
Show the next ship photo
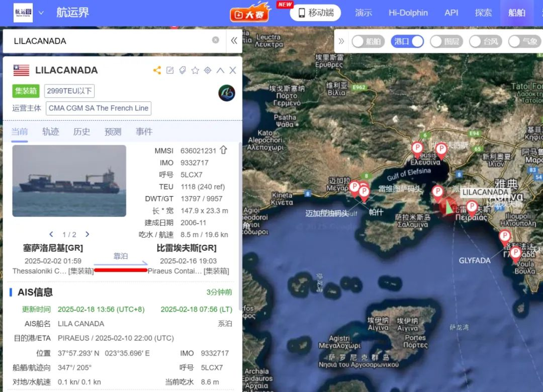(87, 234)
